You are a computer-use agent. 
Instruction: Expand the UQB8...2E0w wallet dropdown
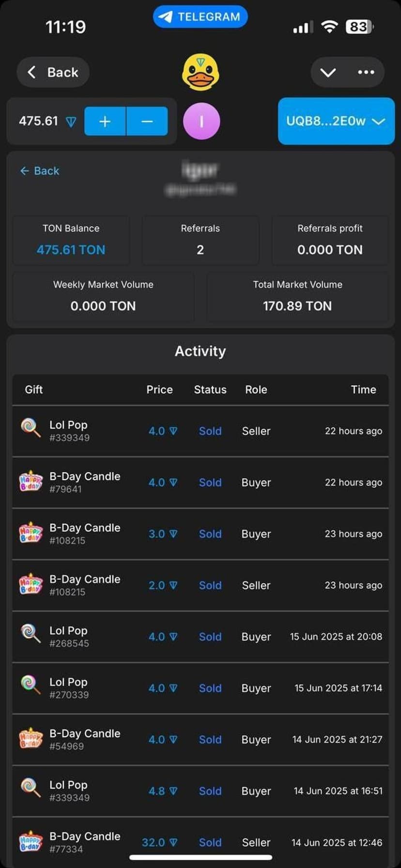(x=336, y=121)
